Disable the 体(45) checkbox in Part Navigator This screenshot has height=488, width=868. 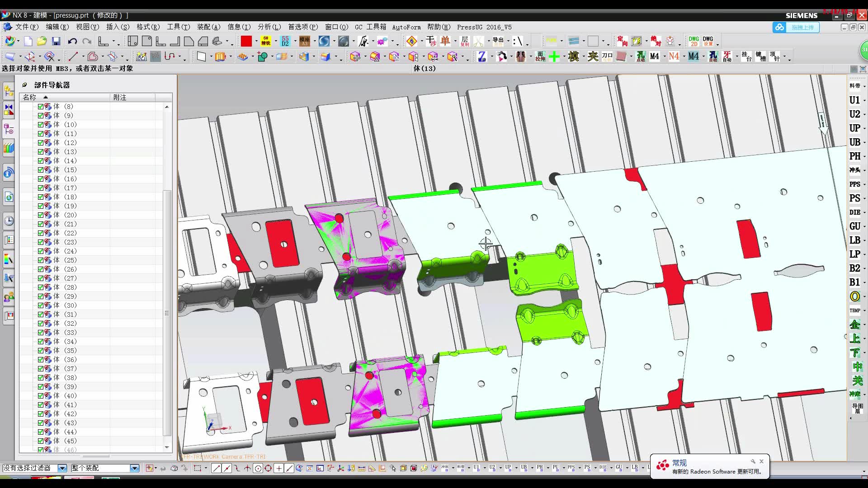(x=41, y=441)
